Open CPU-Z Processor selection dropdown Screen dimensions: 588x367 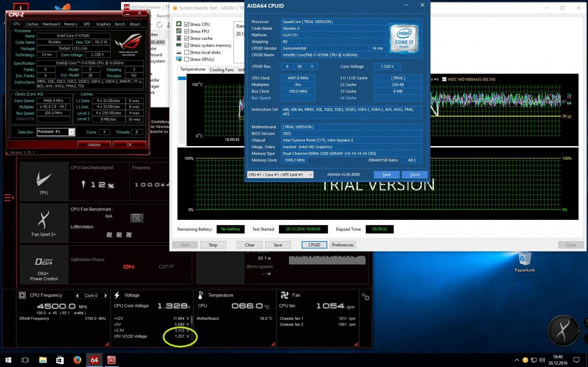point(71,132)
